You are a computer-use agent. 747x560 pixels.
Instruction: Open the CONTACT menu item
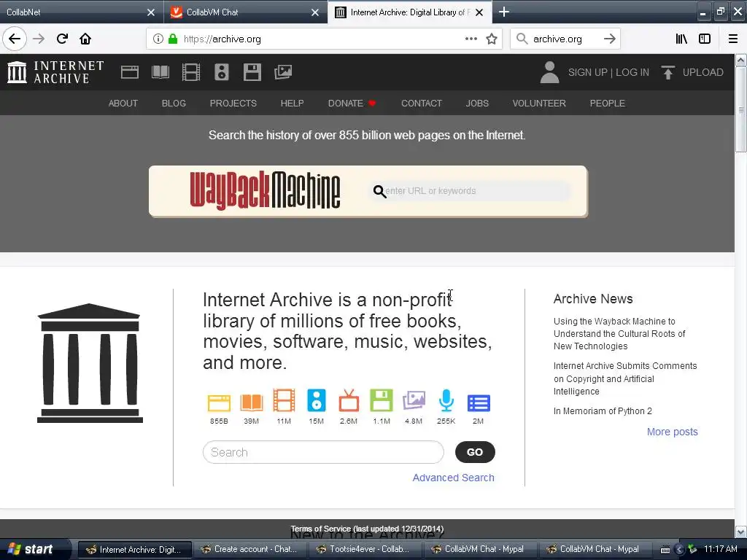422,104
